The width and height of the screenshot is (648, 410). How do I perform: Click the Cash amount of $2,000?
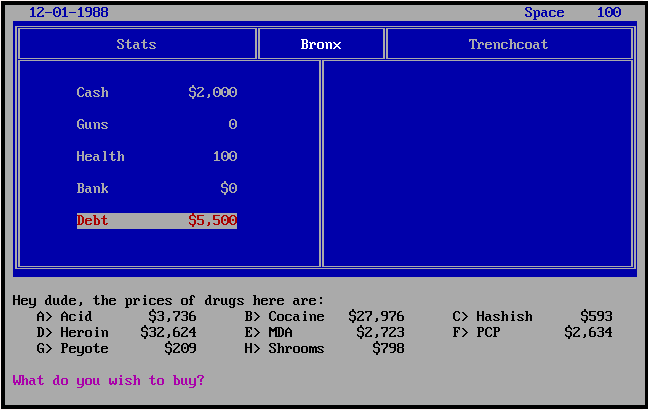(212, 92)
